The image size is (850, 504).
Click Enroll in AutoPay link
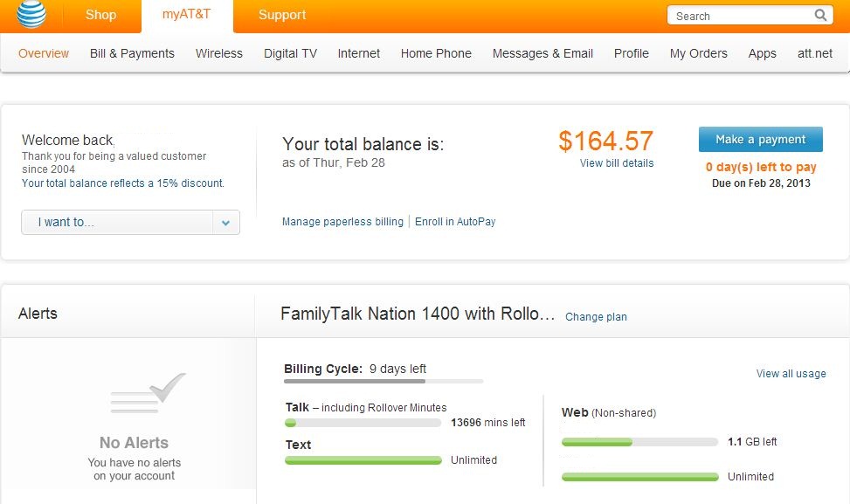click(x=455, y=222)
